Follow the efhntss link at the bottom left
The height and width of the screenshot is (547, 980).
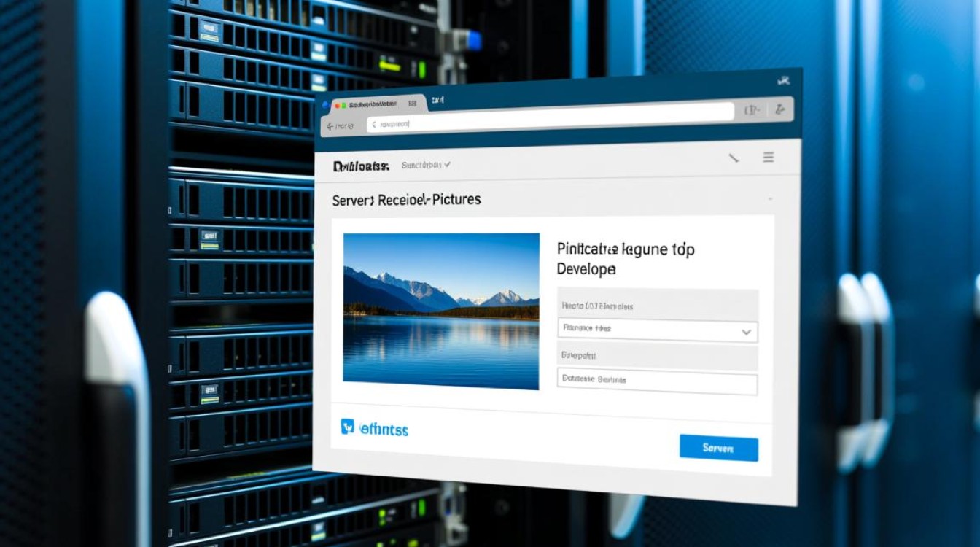[x=384, y=430]
